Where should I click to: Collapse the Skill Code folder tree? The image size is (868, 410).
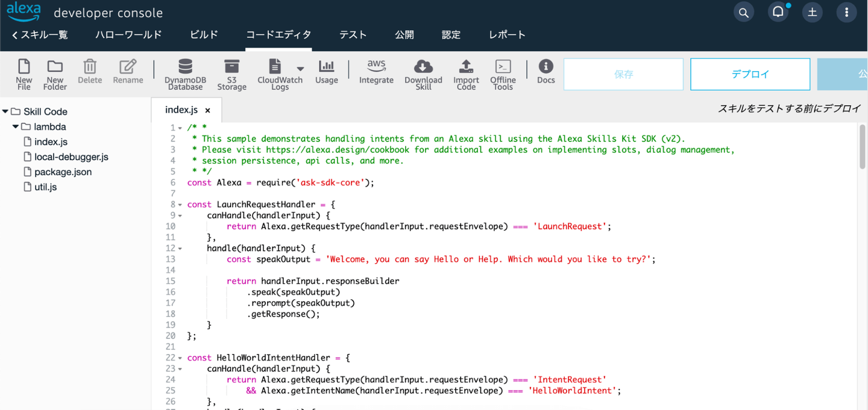[6, 111]
